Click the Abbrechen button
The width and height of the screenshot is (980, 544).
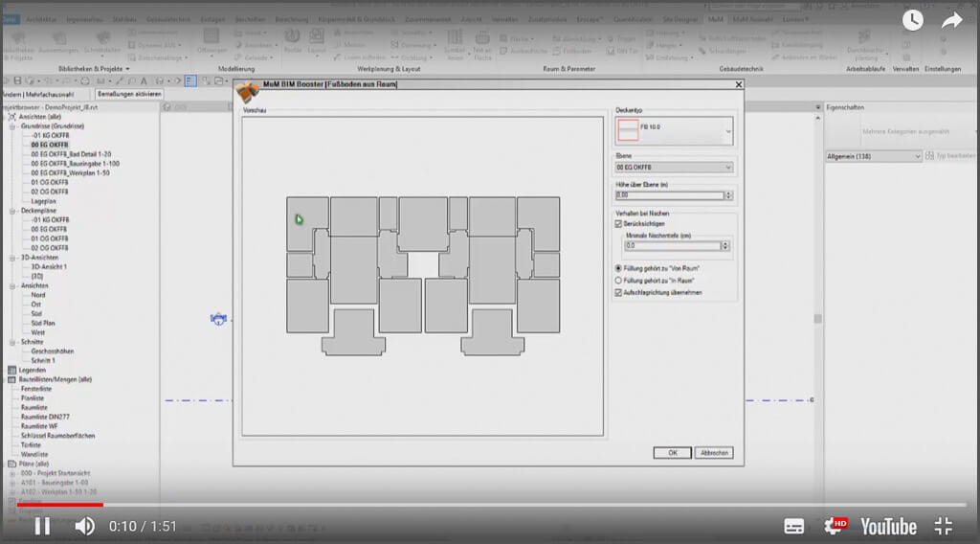(x=714, y=452)
